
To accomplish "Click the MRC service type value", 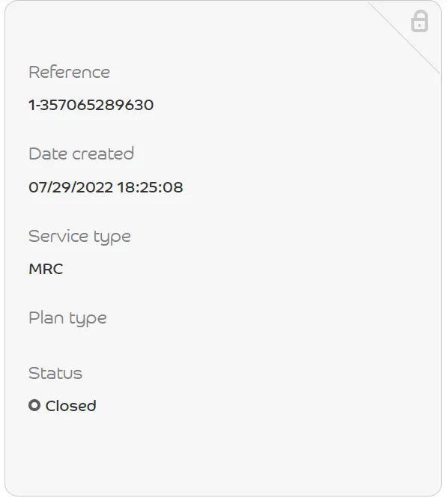I will point(46,269).
